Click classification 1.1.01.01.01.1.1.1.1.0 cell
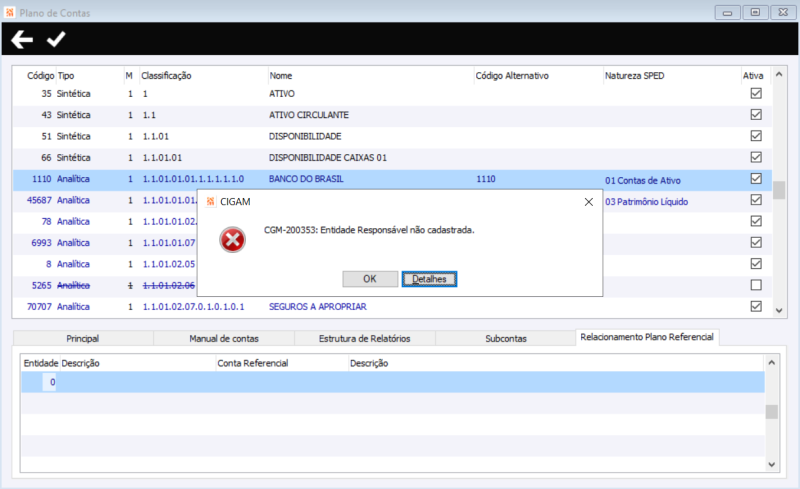 193,179
